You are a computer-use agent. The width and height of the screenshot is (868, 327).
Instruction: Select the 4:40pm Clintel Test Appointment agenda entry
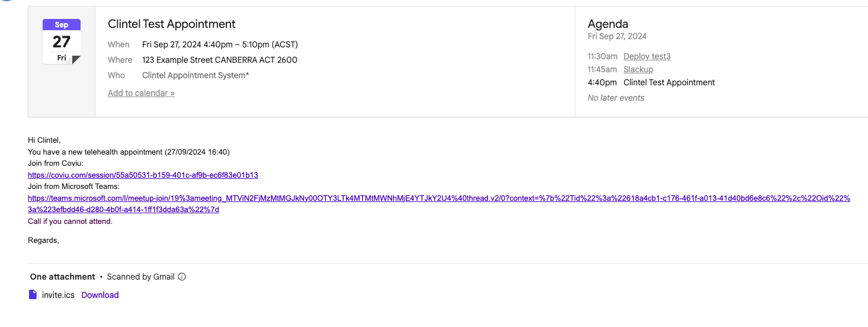[669, 82]
